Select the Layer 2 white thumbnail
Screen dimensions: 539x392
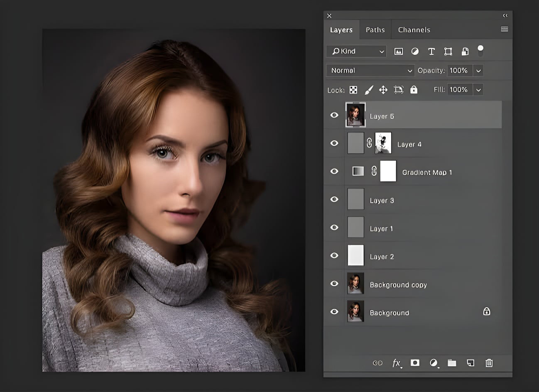(355, 255)
